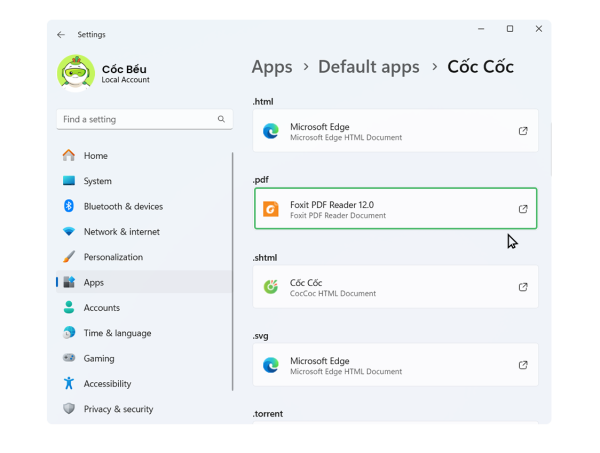This screenshot has width=600, height=453.
Task: Click the Network wifi icon
Action: click(x=69, y=231)
